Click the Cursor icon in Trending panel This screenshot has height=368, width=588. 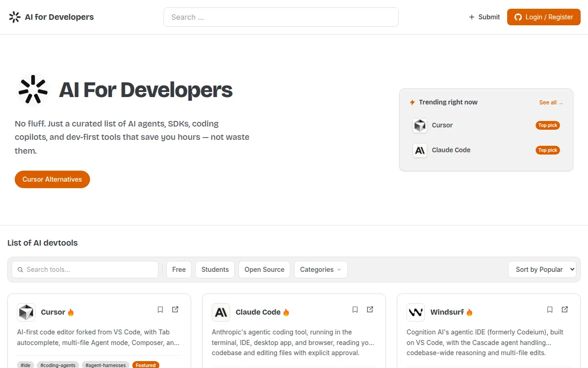point(420,126)
